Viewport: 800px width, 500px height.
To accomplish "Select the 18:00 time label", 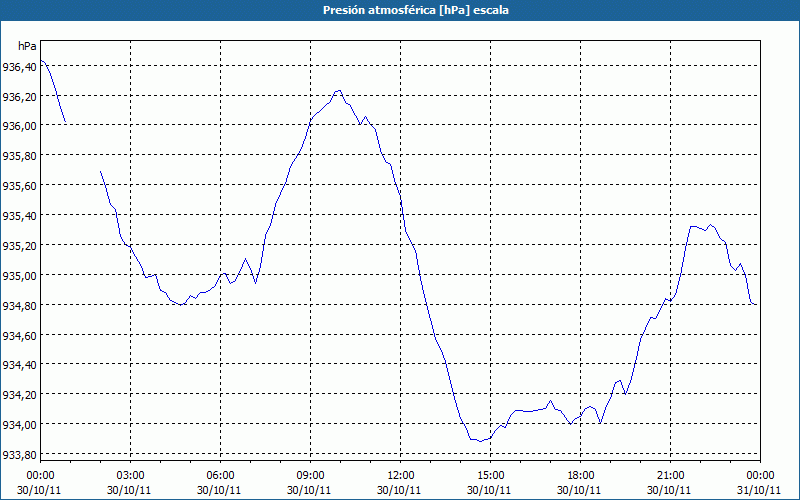I will [x=581, y=476].
